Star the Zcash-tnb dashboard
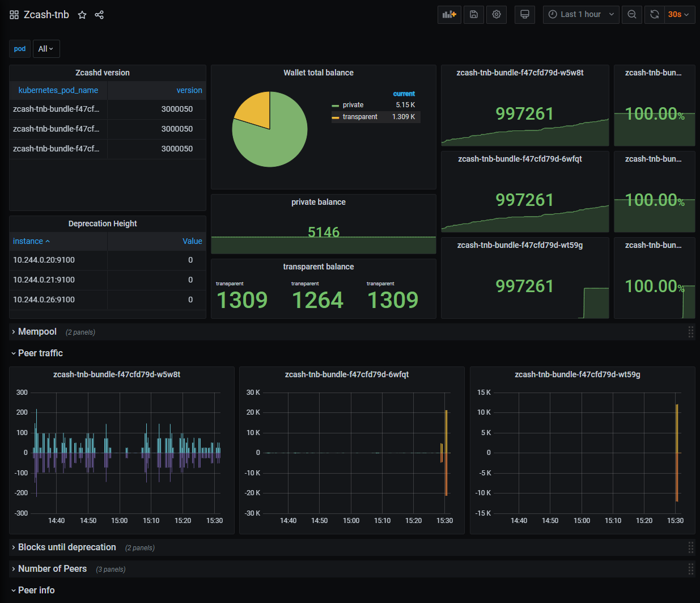 click(x=82, y=15)
